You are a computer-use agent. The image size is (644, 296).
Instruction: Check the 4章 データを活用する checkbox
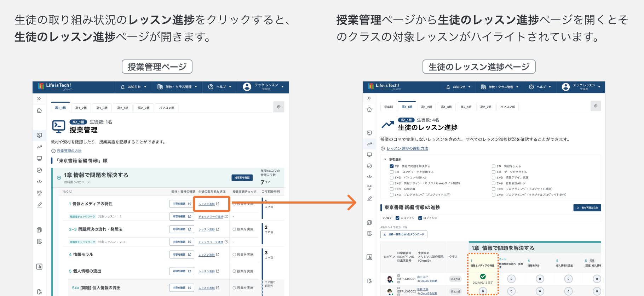coord(494,172)
